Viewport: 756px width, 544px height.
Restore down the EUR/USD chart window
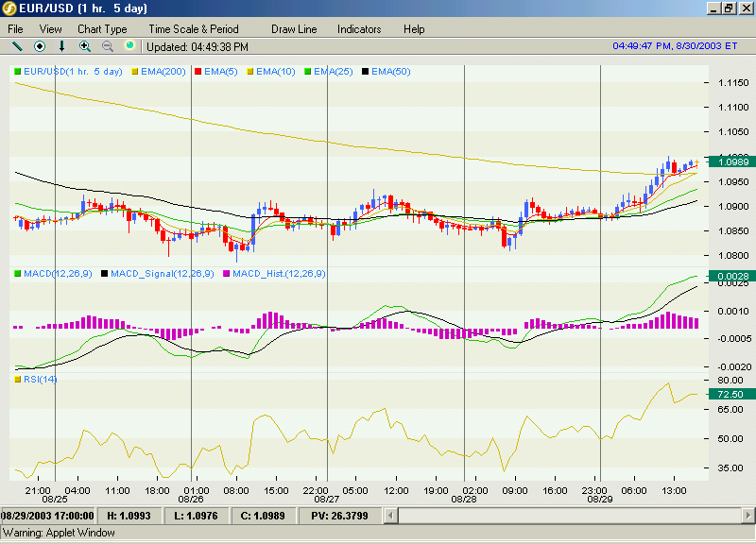(729, 8)
